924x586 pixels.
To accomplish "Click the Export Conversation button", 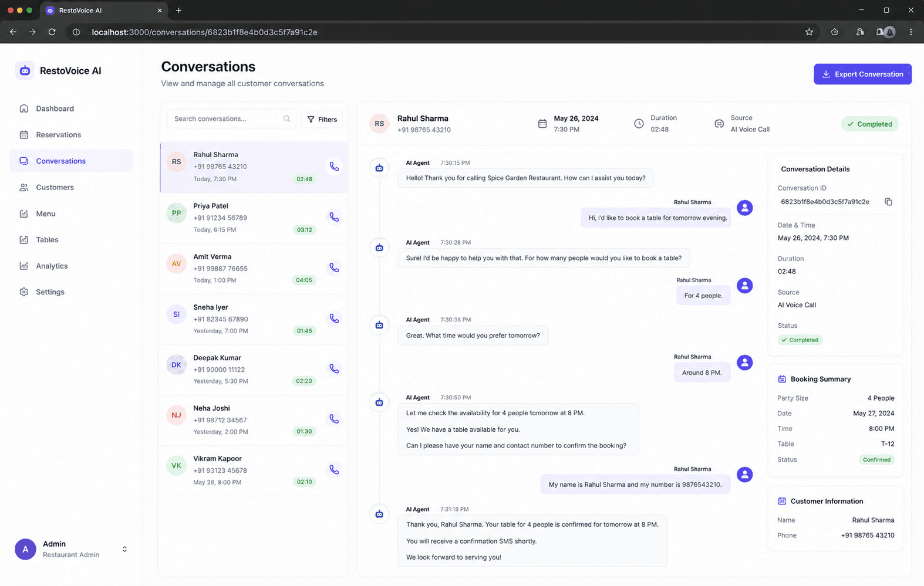I will pos(862,74).
